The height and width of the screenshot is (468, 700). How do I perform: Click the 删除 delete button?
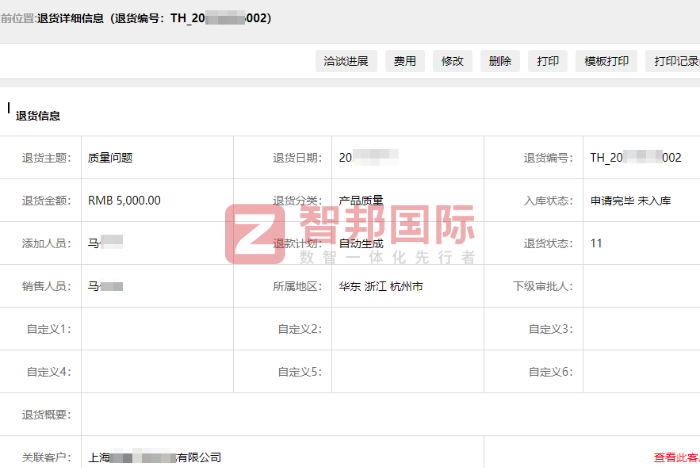coord(500,61)
